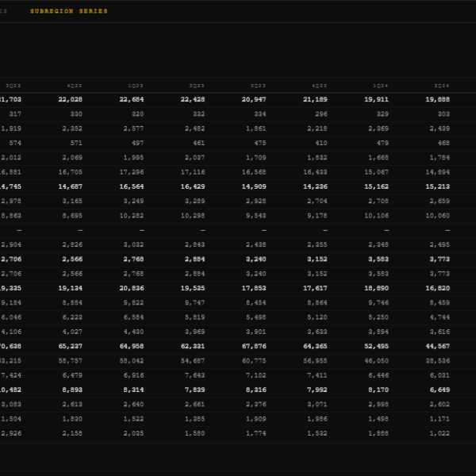Select the cell showing 22,428
Image resolution: width=476 pixels, height=476 pixels.
[193, 100]
